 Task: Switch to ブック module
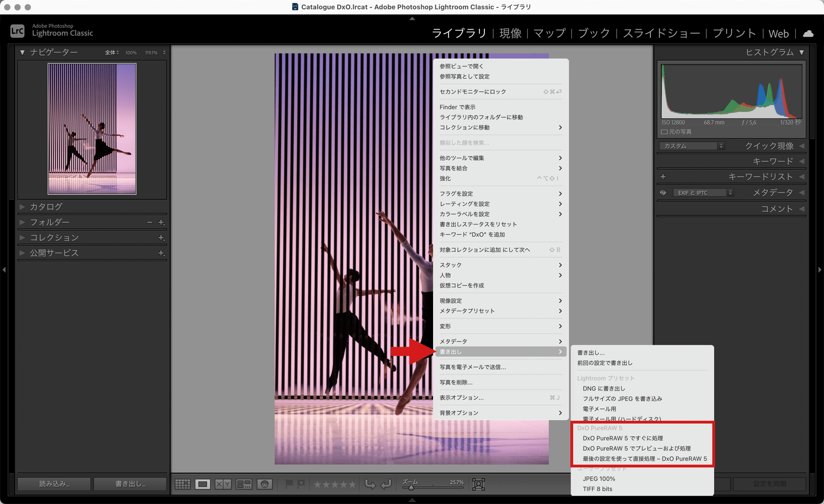(594, 33)
